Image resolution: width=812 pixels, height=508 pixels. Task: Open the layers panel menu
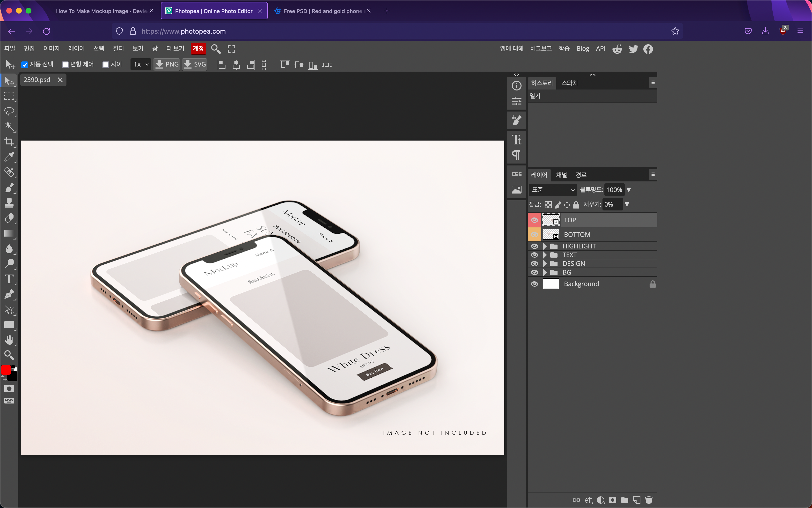point(652,174)
